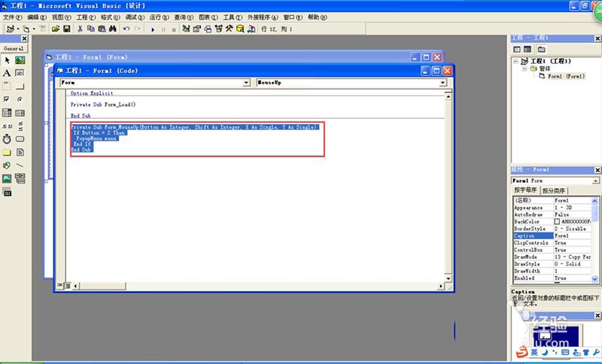This screenshot has width=602, height=364.
Task: Click View Code icon in project panel
Action: pyautogui.click(x=517, y=49)
